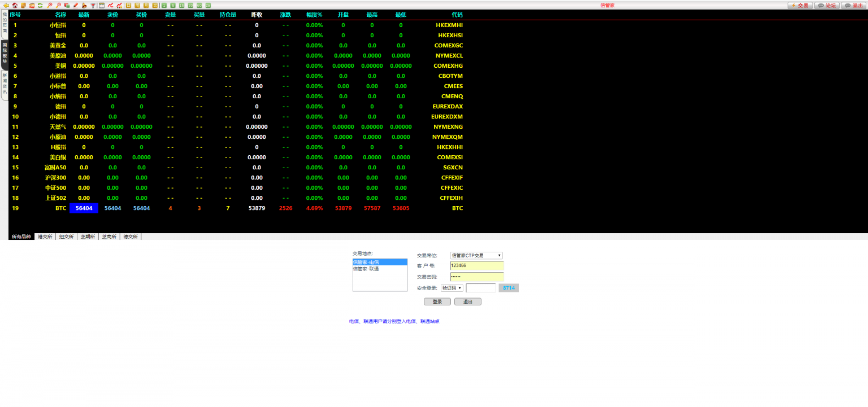Select the red pencil drawing tool
Image resolution: width=868 pixels, height=407 pixels.
point(76,5)
